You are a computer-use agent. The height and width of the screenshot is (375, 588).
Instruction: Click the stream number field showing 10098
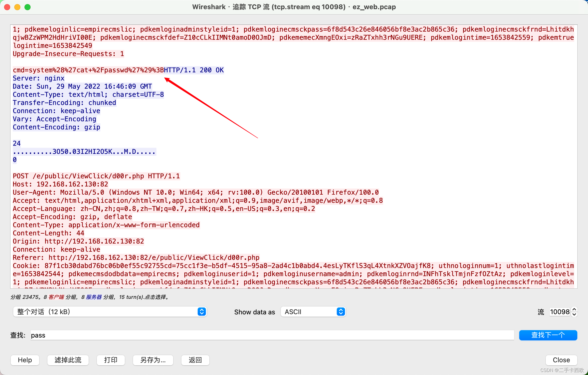560,312
